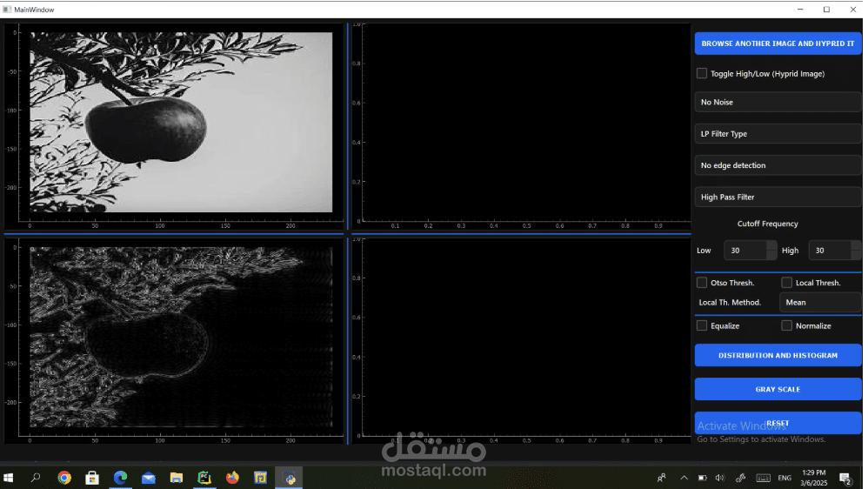Open taskbar search magnifier
Screen dimensions: 868x489
pos(36,478)
